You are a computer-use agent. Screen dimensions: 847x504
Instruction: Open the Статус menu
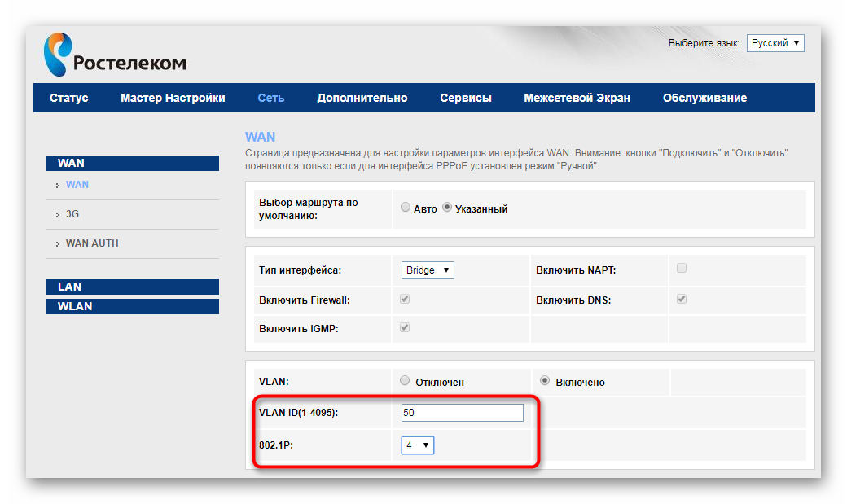pyautogui.click(x=68, y=98)
